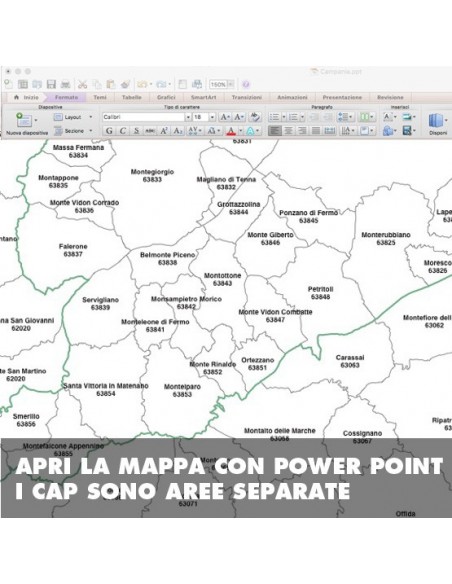452x584 pixels.
Task: Open the Tabelle tab
Action: (x=131, y=97)
